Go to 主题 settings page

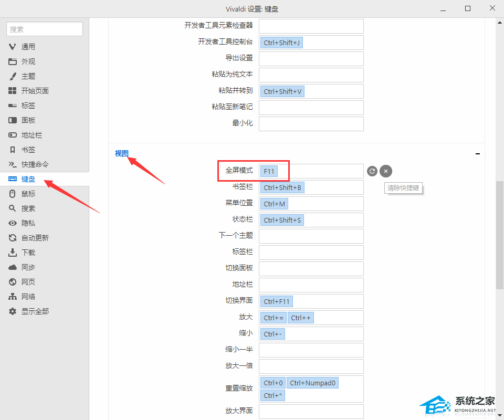28,76
